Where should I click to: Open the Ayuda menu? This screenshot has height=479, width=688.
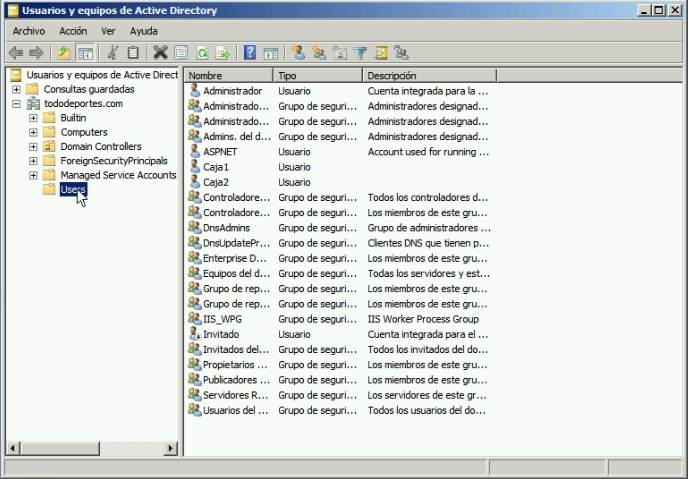click(x=143, y=31)
